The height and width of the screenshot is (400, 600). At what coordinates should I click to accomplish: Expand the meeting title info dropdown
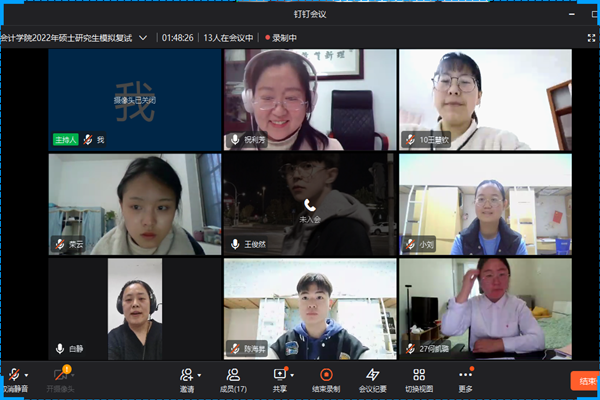point(143,38)
